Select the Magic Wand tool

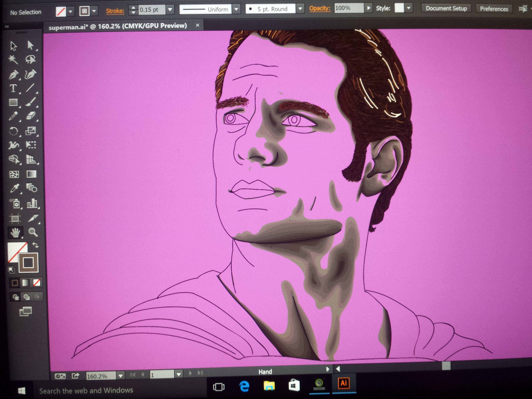[13, 59]
